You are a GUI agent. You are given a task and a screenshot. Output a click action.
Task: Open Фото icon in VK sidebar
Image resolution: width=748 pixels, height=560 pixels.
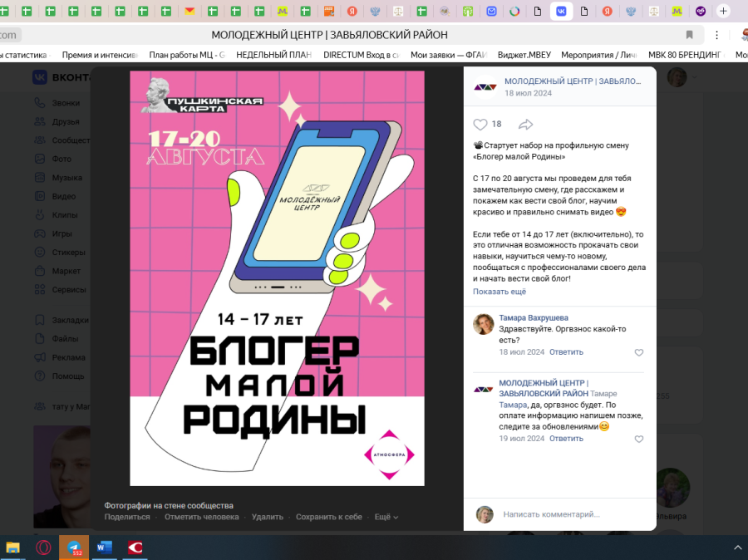(40, 159)
